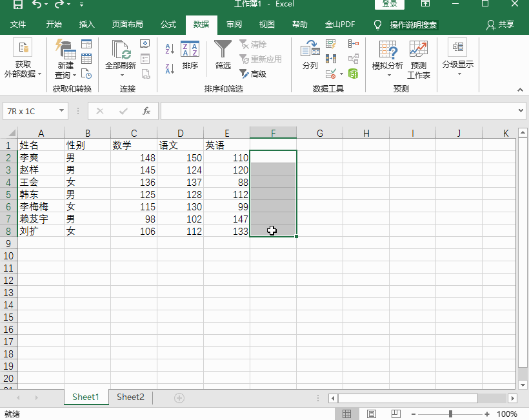Click the Insert Function fx icon
Screen dimensions: 529x420
(146, 111)
